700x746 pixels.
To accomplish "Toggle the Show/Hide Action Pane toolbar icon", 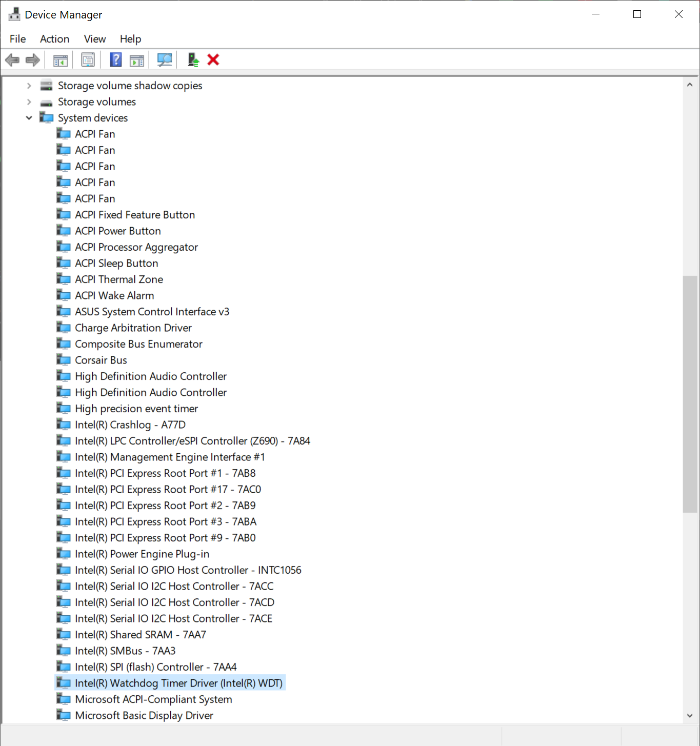I will coord(137,60).
